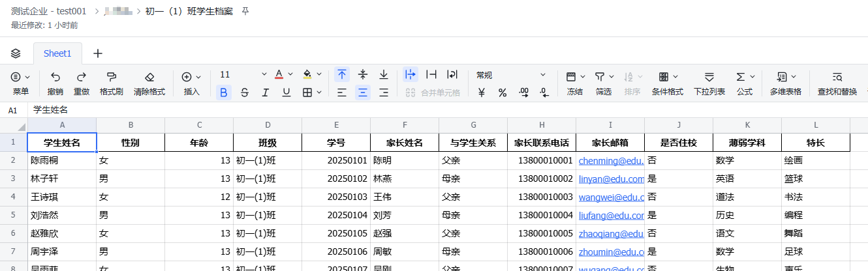
Task: Open email link zhaoqiang@edu
Action: coord(611,233)
